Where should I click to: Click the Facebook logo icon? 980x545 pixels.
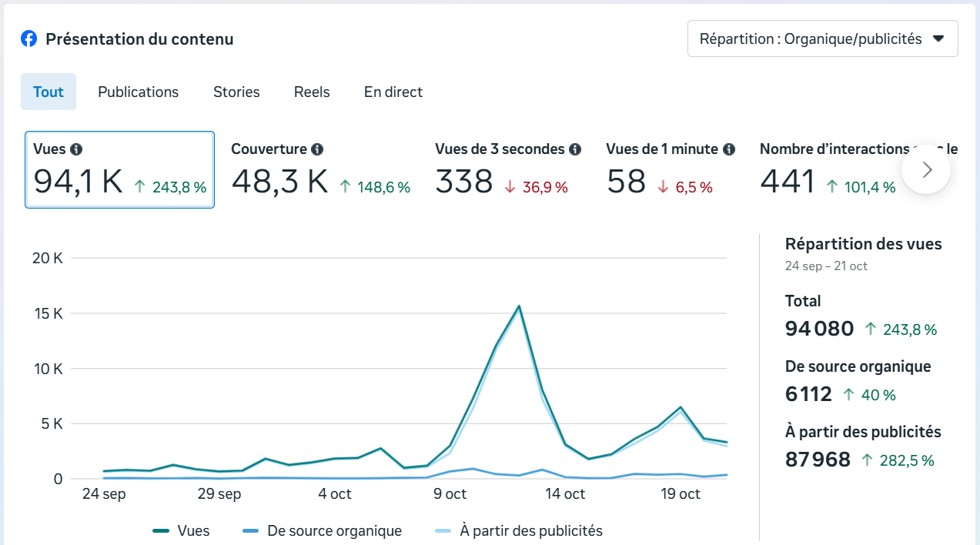28,38
